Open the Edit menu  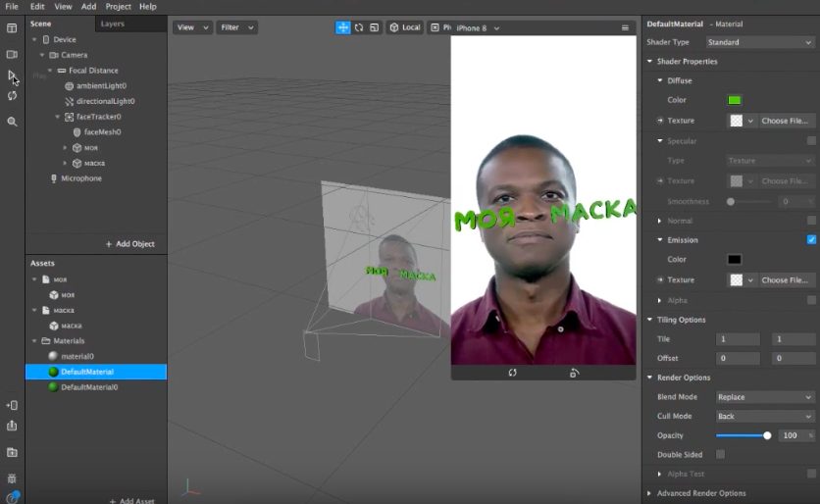click(37, 6)
